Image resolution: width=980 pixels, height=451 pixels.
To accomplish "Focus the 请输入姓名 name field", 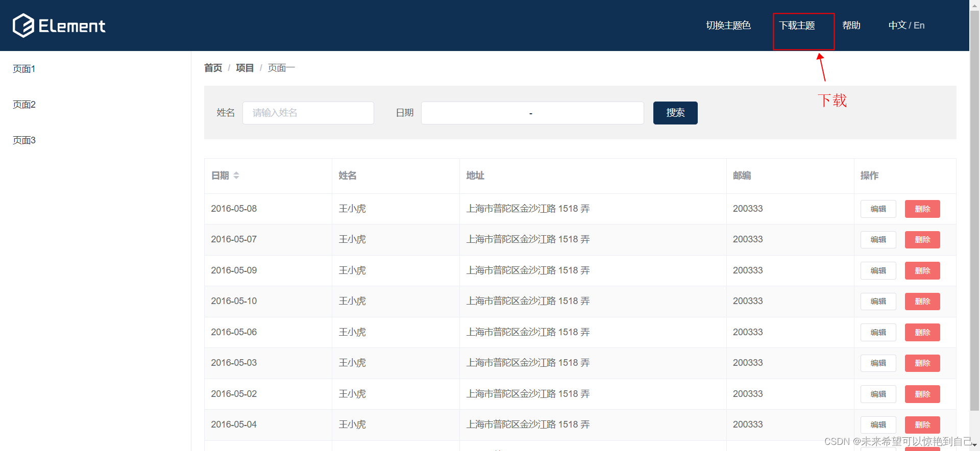I will click(308, 113).
